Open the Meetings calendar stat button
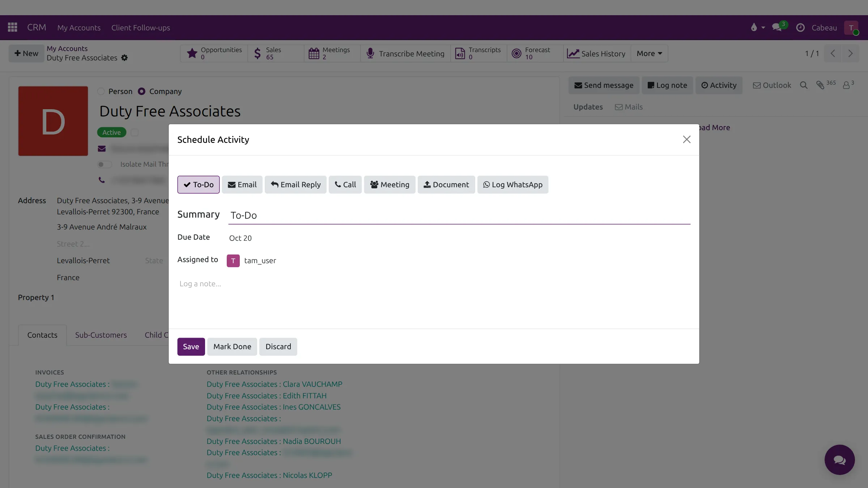This screenshot has height=488, width=868. (332, 53)
